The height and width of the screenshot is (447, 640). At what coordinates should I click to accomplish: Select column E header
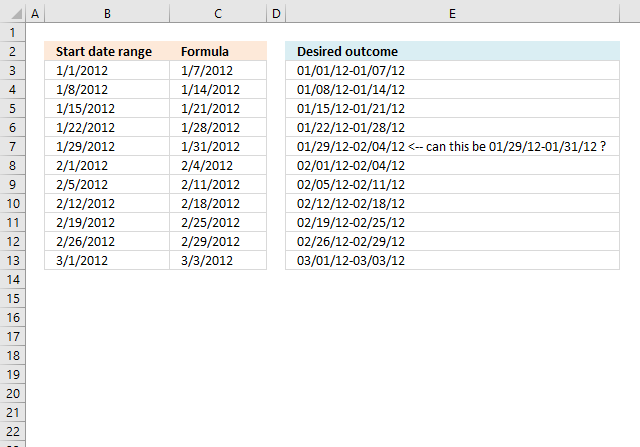[x=452, y=14]
